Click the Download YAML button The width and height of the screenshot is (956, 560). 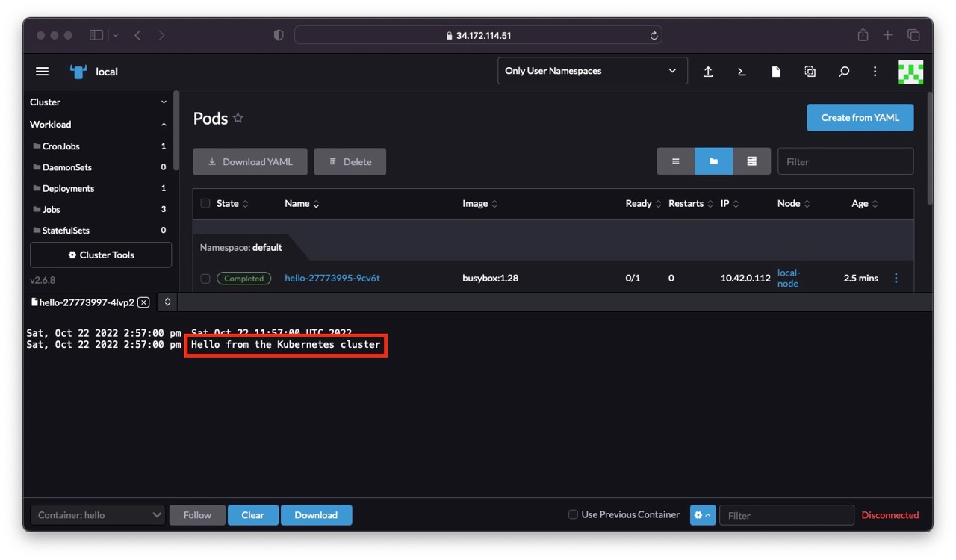pyautogui.click(x=250, y=161)
